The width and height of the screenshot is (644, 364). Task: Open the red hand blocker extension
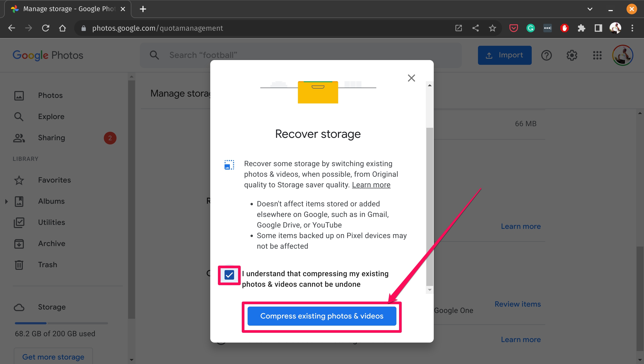(564, 28)
